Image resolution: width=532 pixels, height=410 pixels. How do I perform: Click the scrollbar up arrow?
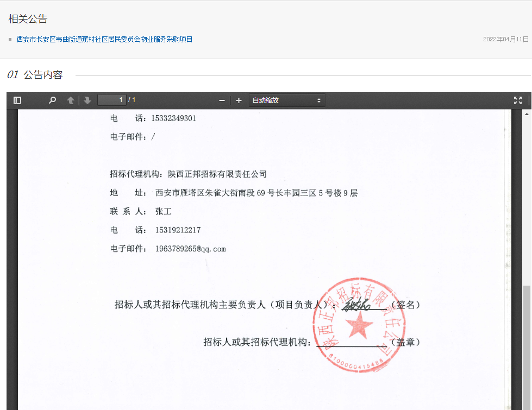click(x=527, y=115)
